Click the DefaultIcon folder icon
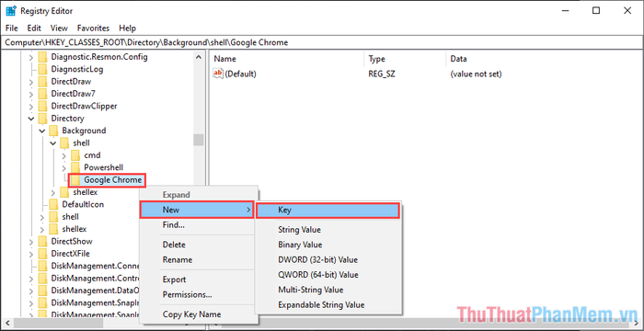Image resolution: width=644 pixels, height=331 pixels. pyautogui.click(x=53, y=204)
